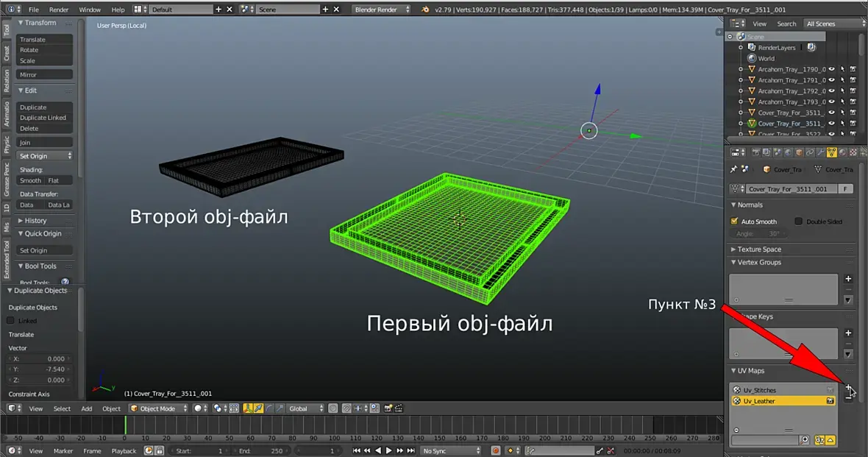The image size is (868, 457).
Task: Open the Render camera properties tab
Action: pyautogui.click(x=756, y=152)
